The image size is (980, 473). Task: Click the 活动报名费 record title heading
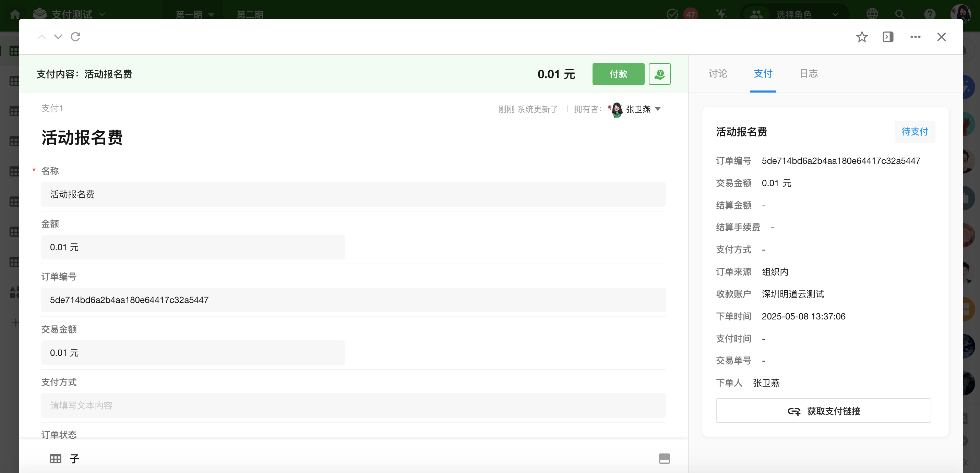[x=82, y=138]
